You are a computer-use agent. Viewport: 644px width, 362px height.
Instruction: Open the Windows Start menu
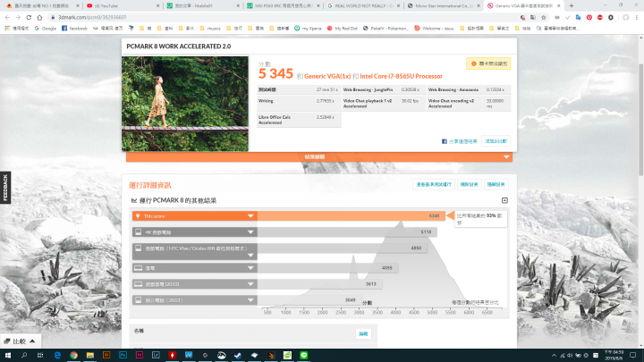7,355
